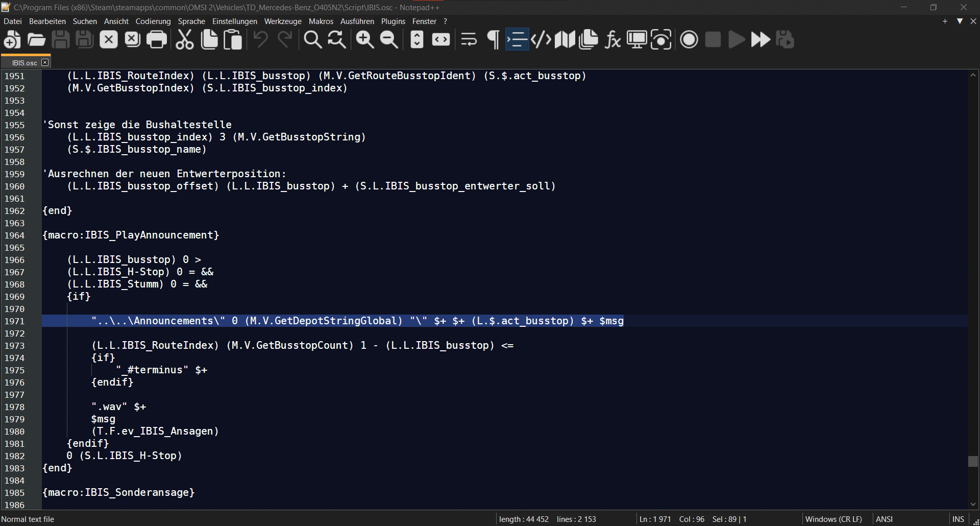This screenshot has width=980, height=526.
Task: Click the Cut scissors icon
Action: (x=184, y=40)
